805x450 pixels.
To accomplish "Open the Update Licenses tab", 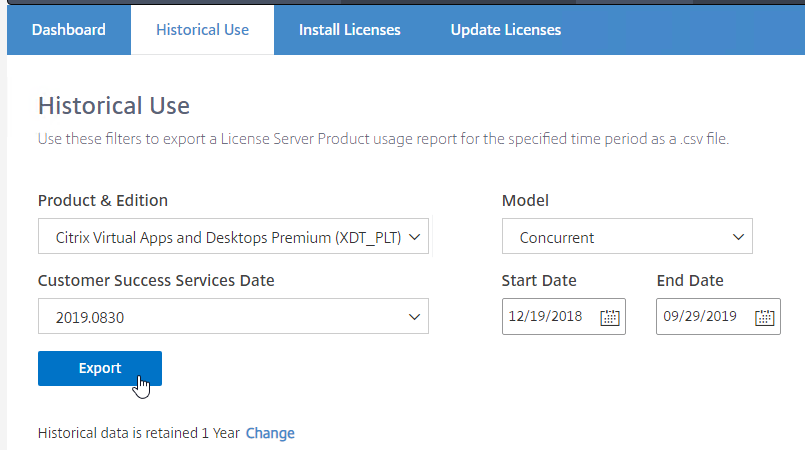I will [506, 30].
